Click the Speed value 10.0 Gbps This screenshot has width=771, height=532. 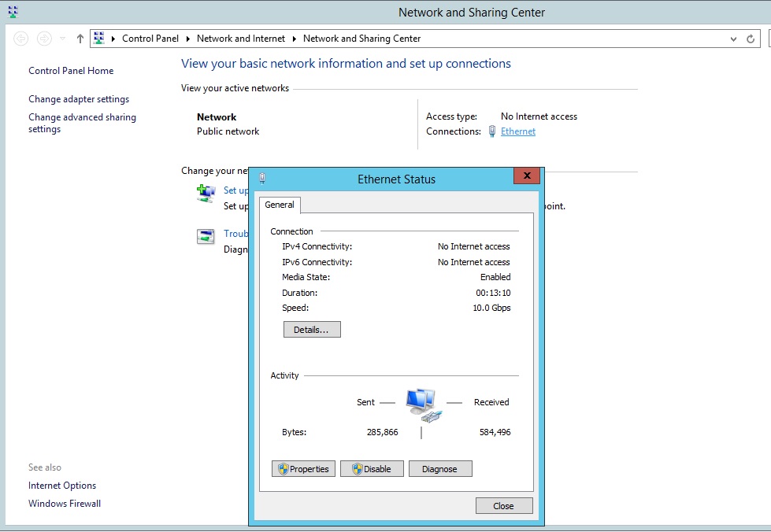point(491,308)
